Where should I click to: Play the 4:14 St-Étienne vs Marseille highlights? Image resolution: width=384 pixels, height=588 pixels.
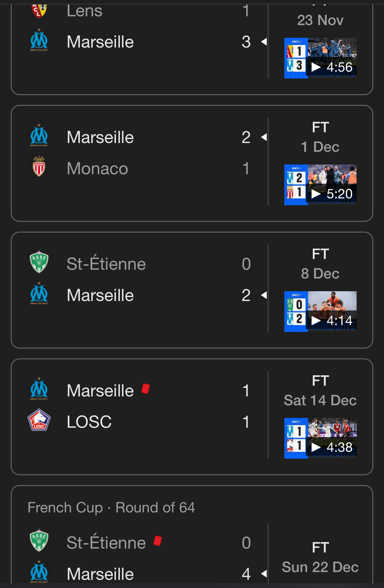[x=320, y=311]
